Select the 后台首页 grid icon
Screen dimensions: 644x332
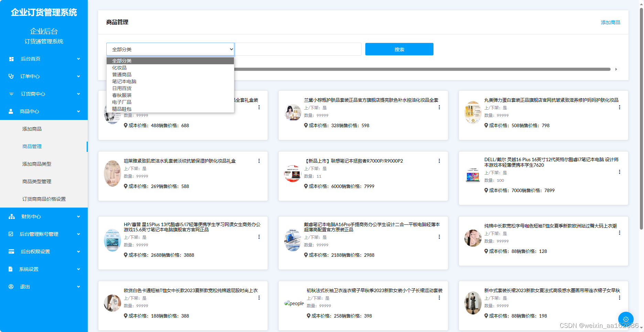[11, 59]
